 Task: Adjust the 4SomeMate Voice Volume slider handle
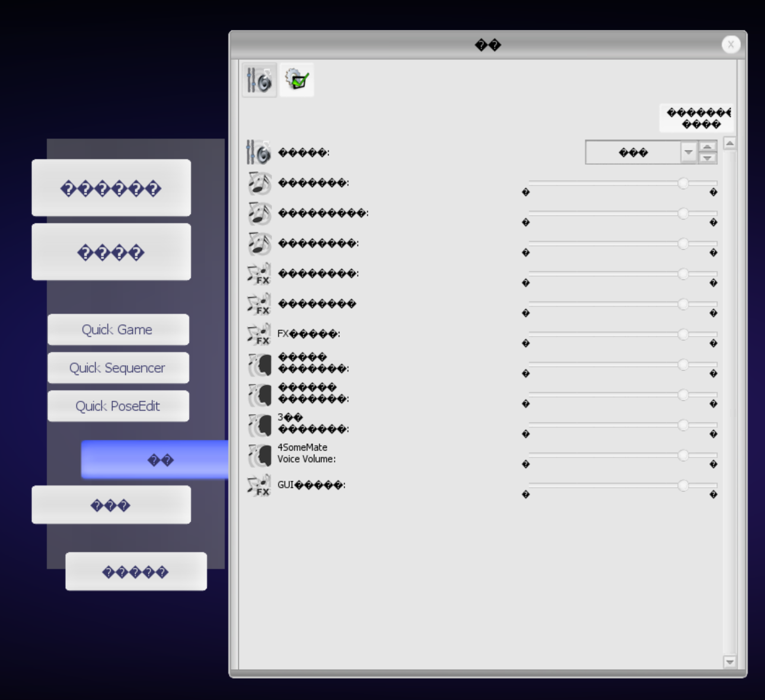pyautogui.click(x=683, y=455)
